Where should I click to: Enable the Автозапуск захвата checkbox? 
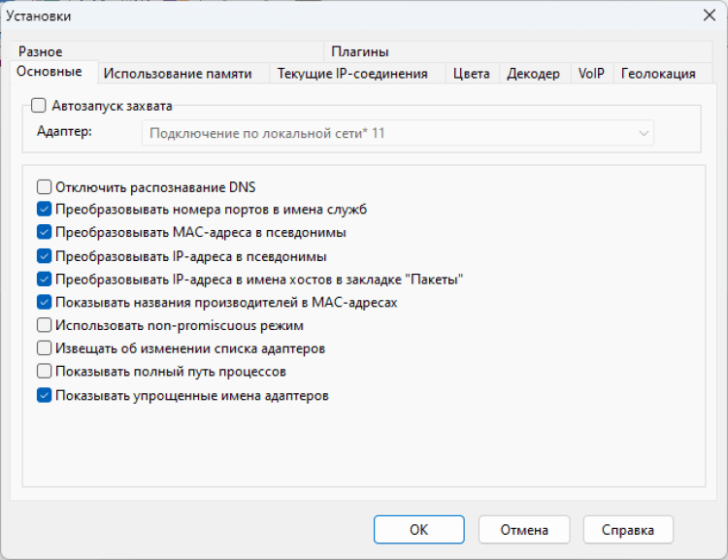(39, 107)
